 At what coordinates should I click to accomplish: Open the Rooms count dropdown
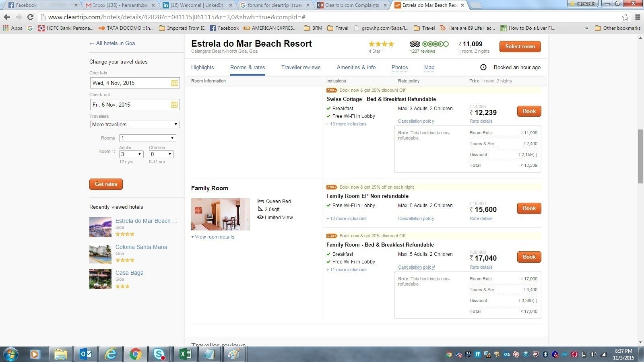click(147, 138)
